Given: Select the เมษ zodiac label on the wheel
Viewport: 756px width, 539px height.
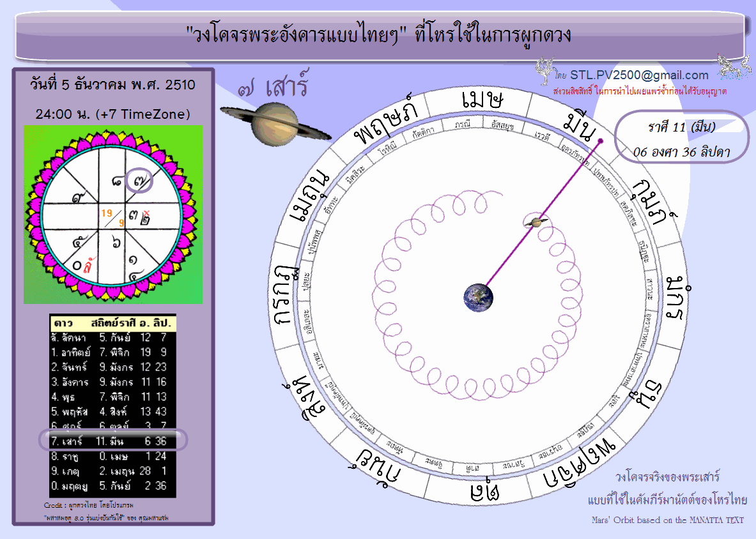Looking at the screenshot, I should tap(482, 100).
